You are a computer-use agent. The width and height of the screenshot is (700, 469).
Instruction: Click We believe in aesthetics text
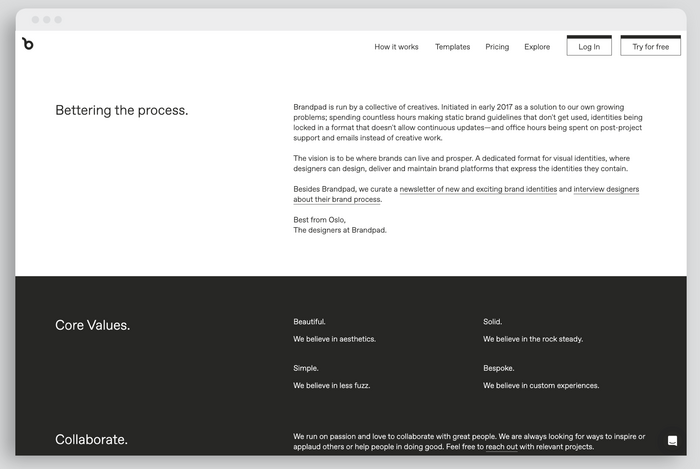(x=334, y=339)
